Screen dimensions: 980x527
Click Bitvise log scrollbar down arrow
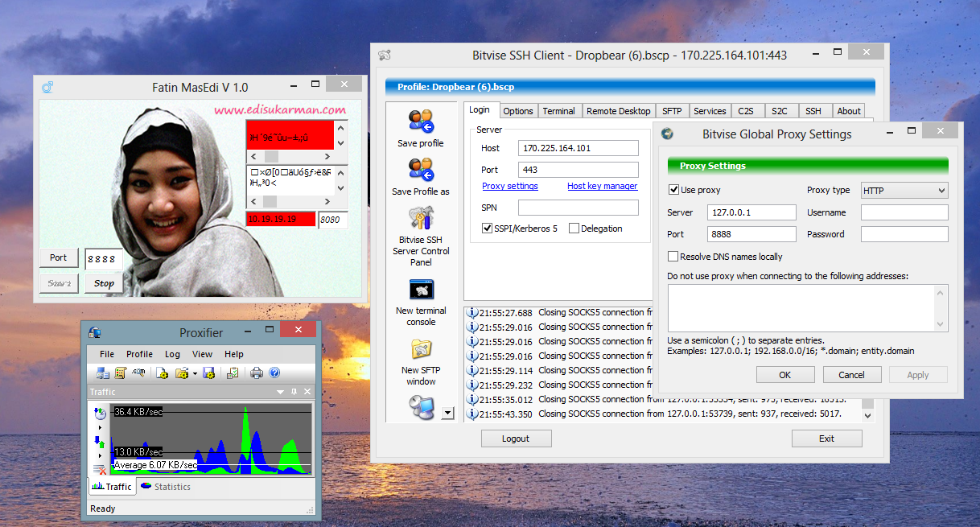867,415
